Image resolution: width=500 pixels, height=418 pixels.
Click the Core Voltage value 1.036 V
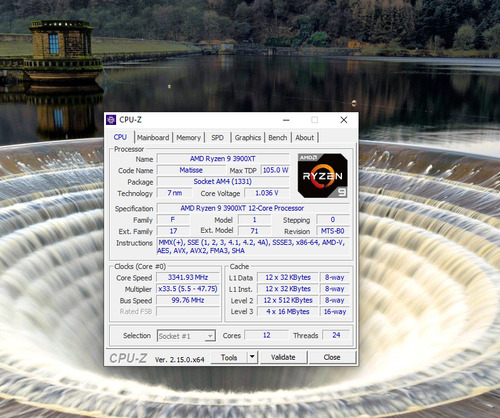[267, 193]
